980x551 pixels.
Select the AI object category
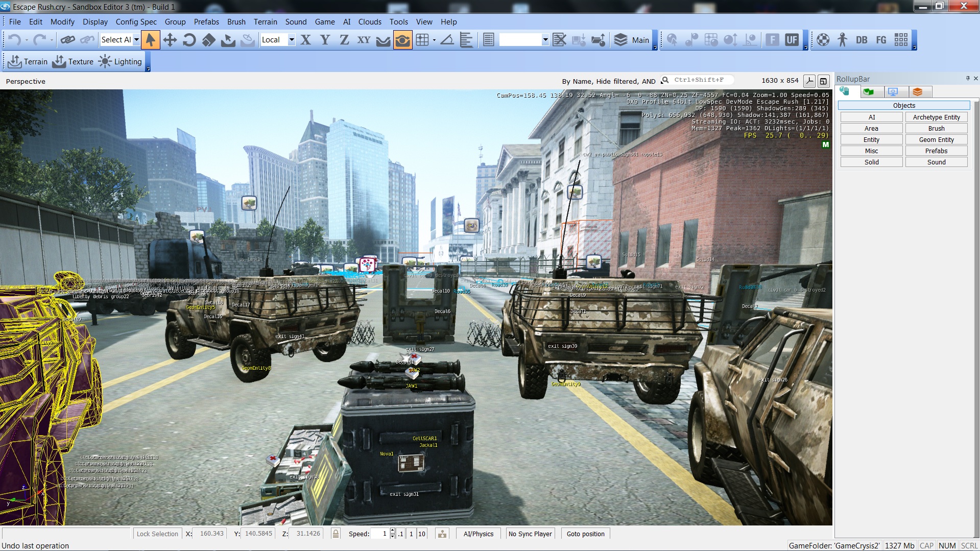[x=872, y=117]
